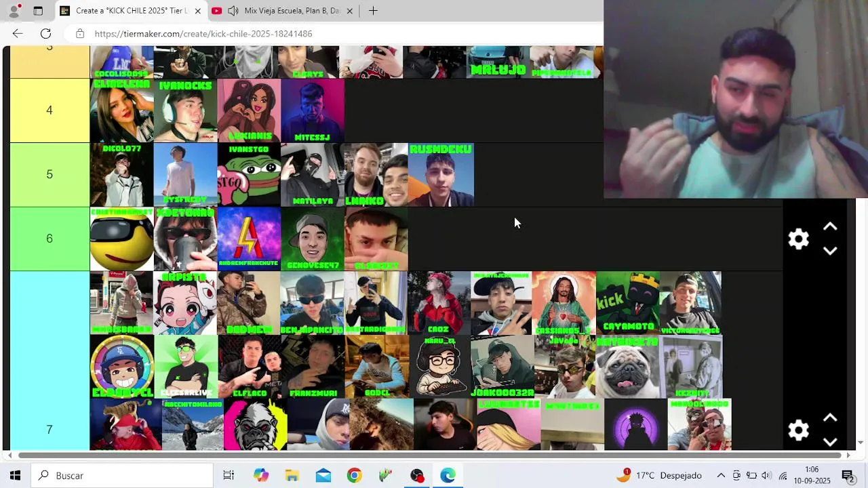Move tier 6 row up with arrow
868x488 pixels.
coord(830,227)
